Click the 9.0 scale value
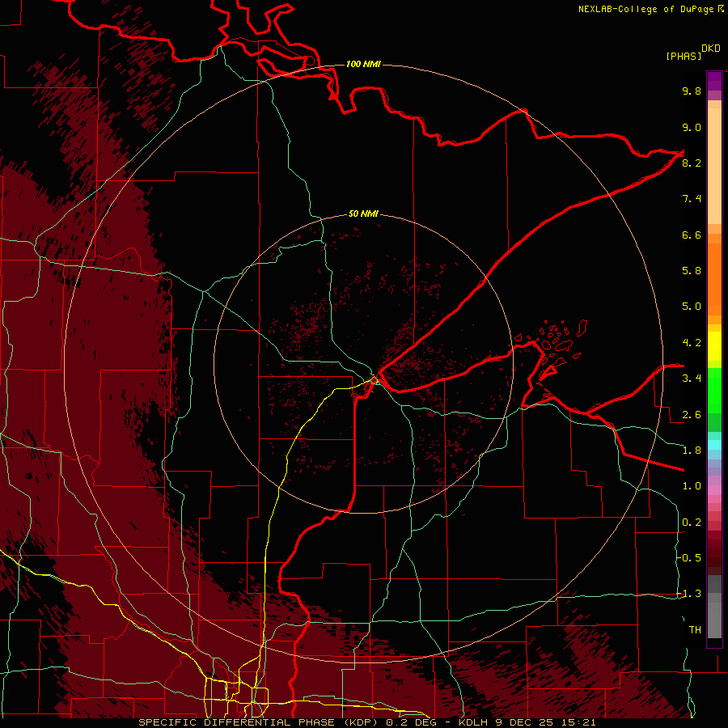 (692, 127)
